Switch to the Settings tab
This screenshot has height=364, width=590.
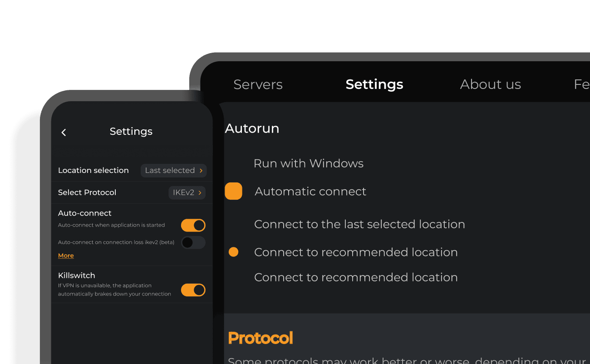click(374, 84)
